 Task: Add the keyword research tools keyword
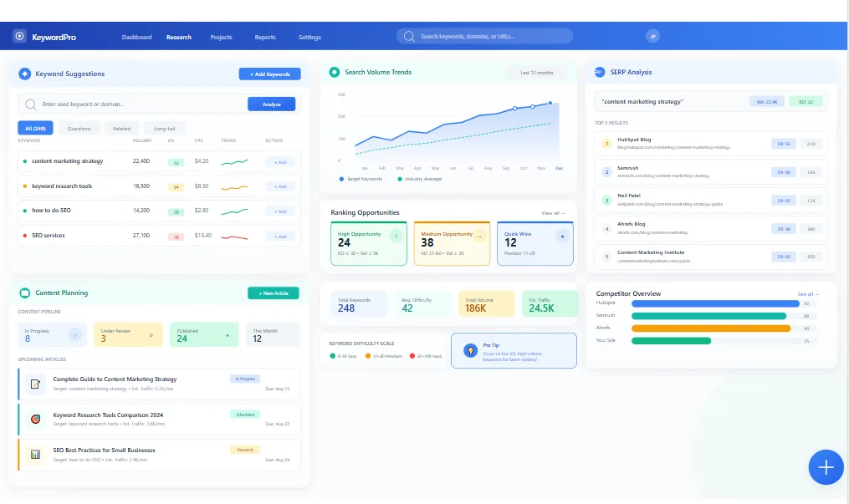(x=280, y=186)
